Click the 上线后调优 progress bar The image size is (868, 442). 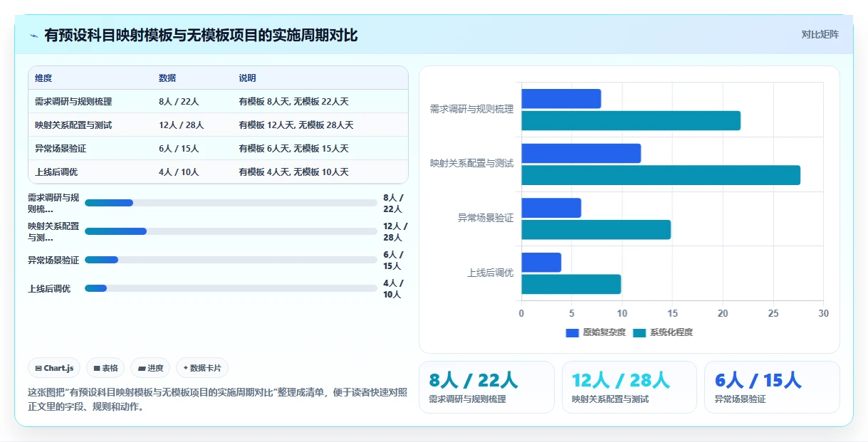point(231,288)
